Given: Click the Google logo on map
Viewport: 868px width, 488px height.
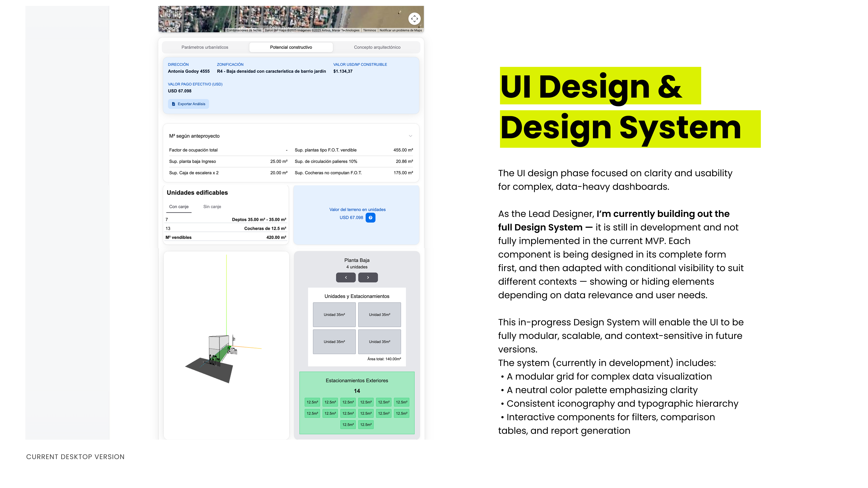Looking at the screenshot, I should (x=170, y=28).
